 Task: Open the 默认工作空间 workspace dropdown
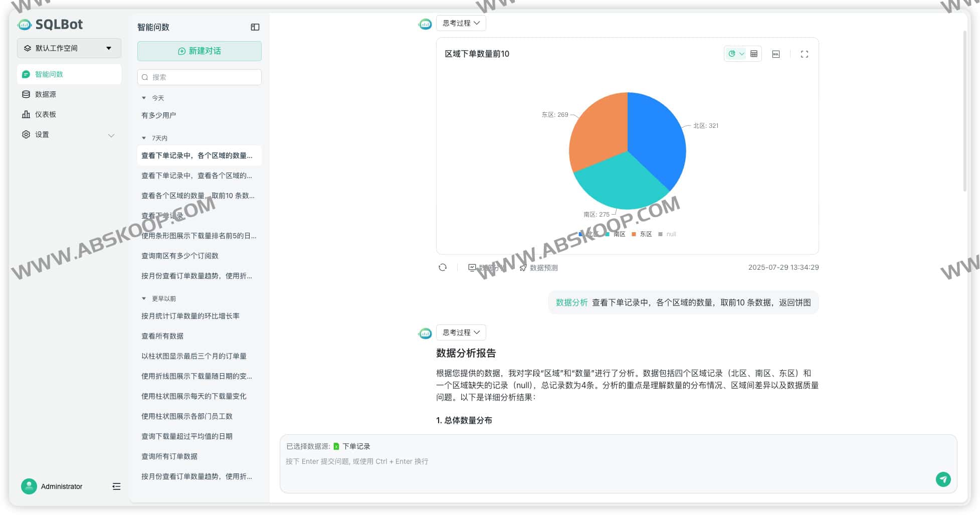pos(69,48)
